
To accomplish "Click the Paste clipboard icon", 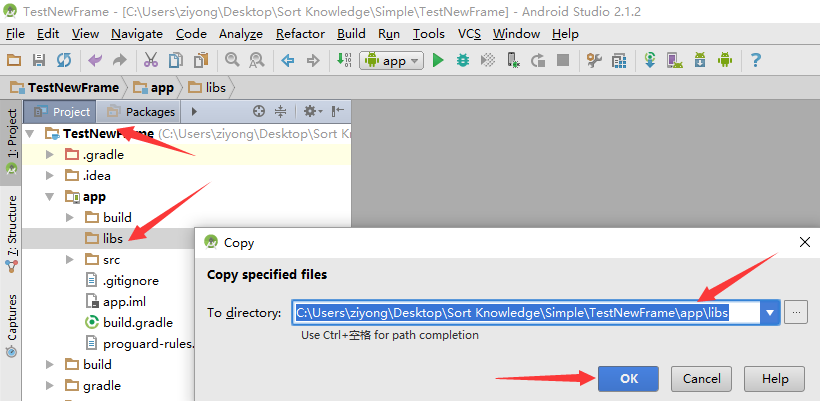I will (200, 61).
